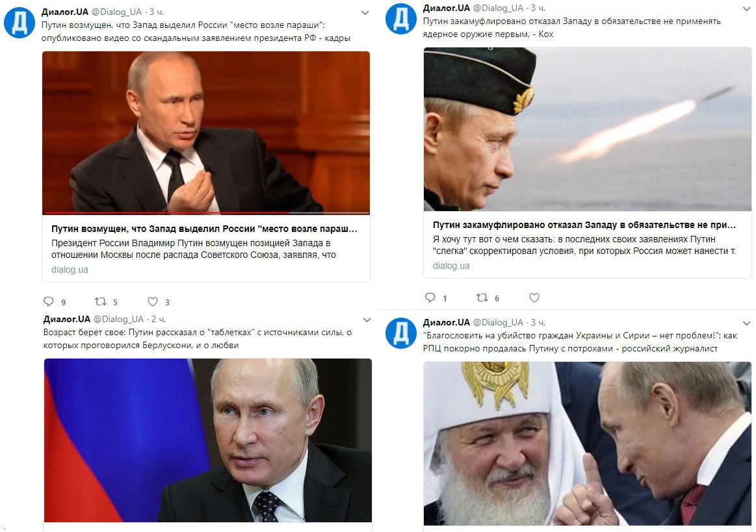Retweet the tweet with 5 retweets

100,301
